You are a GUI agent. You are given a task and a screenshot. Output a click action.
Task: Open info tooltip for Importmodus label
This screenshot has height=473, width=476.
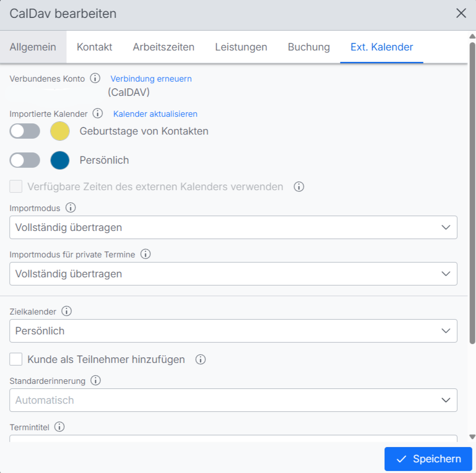point(70,208)
